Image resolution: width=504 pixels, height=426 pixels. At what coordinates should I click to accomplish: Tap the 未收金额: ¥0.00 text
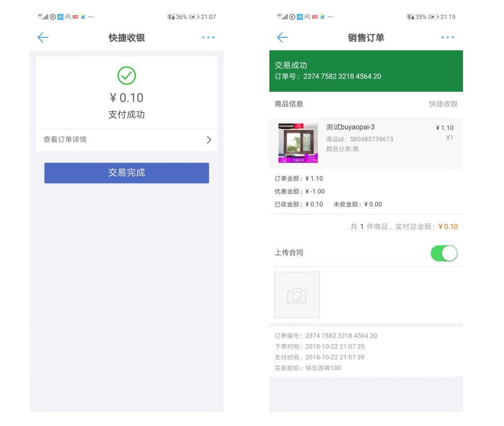[x=357, y=204]
